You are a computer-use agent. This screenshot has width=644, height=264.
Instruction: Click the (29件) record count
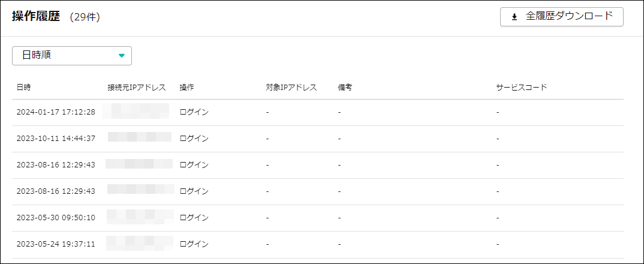(85, 17)
